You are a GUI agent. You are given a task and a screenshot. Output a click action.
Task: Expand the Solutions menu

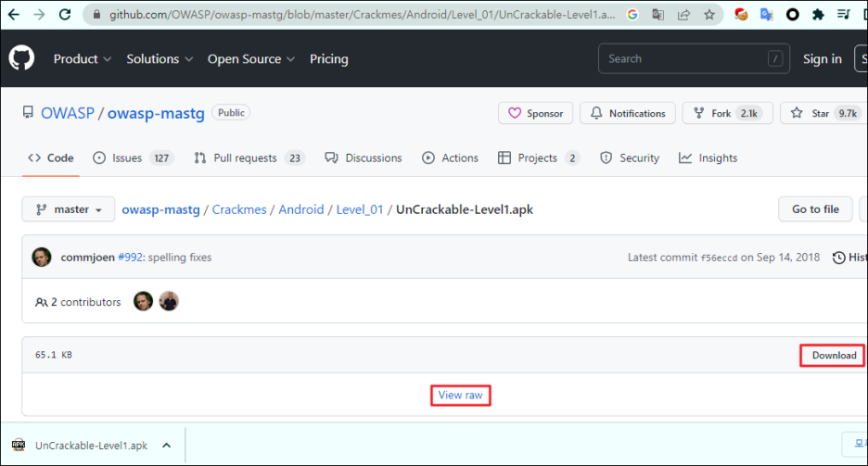pos(160,58)
